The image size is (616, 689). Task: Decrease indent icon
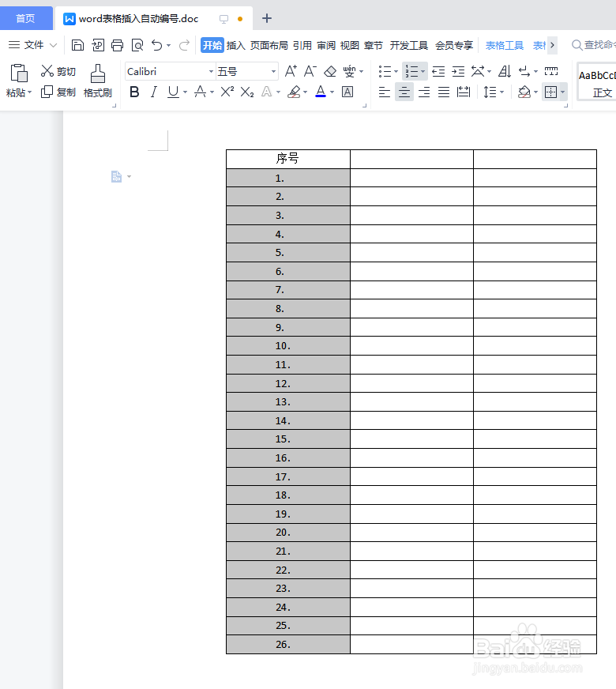[438, 71]
